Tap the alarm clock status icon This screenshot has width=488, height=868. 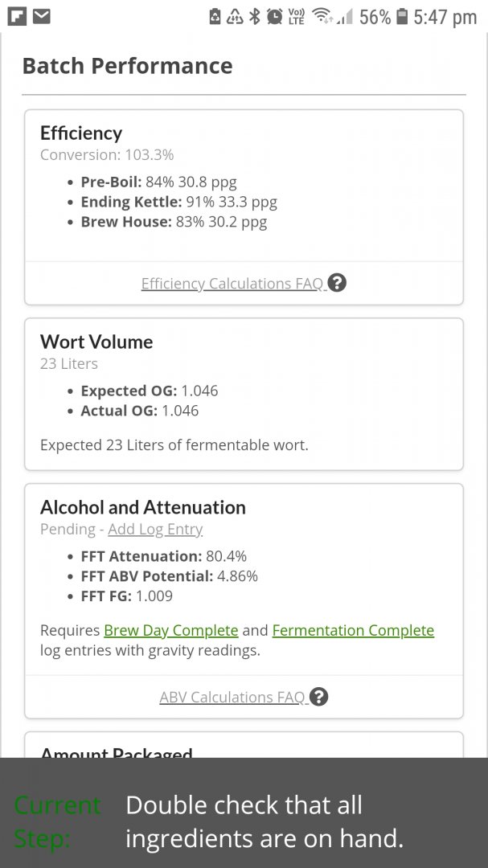[x=274, y=17]
